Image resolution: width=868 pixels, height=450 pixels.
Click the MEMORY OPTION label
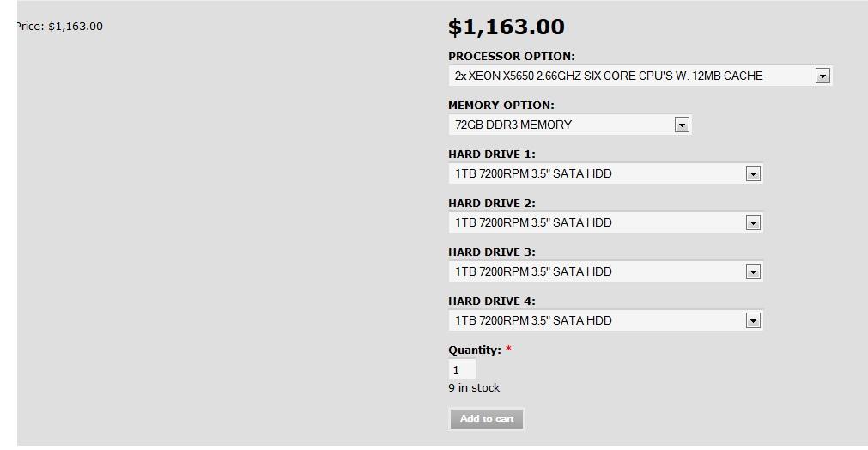click(x=501, y=105)
